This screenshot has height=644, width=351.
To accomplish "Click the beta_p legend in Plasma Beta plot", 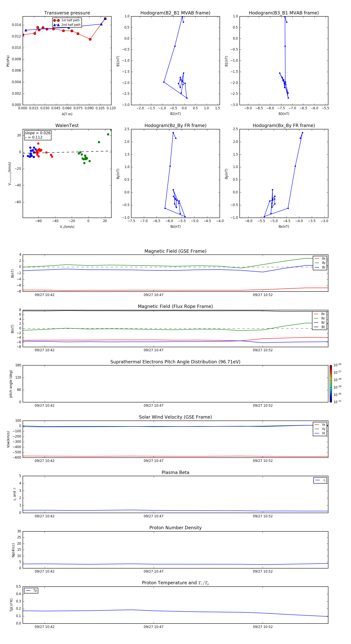I will [320, 480].
